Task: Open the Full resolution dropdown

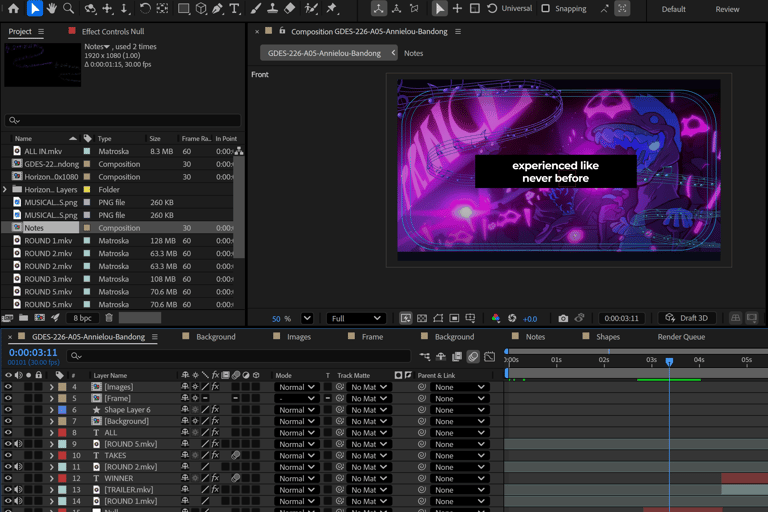Action: [x=356, y=318]
